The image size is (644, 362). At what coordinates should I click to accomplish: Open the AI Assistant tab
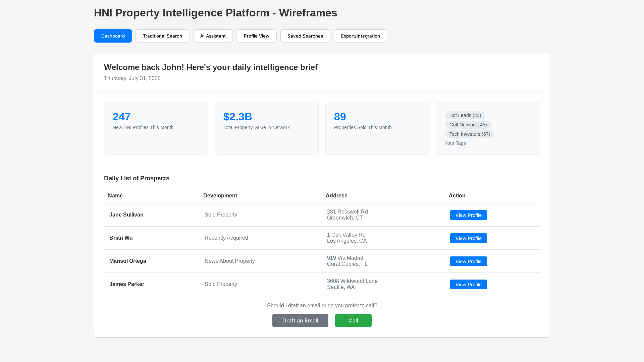click(x=213, y=36)
